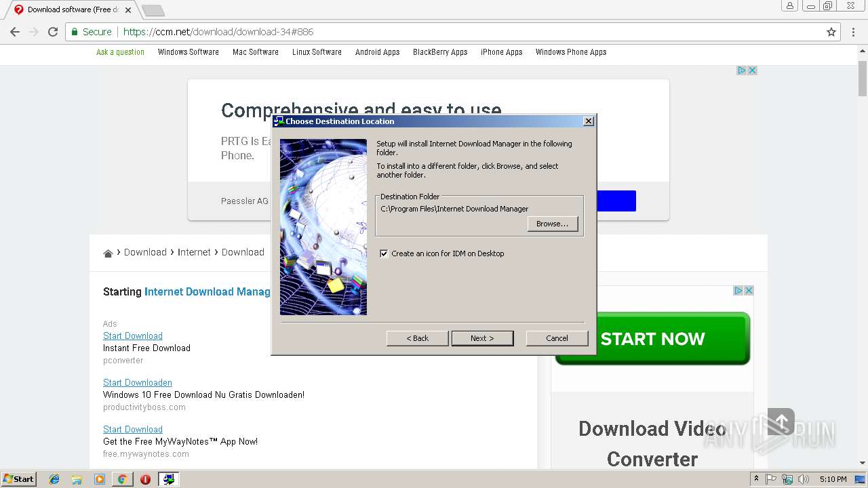
Task: Click the Start Downloaden ad link
Action: pyautogui.click(x=138, y=383)
